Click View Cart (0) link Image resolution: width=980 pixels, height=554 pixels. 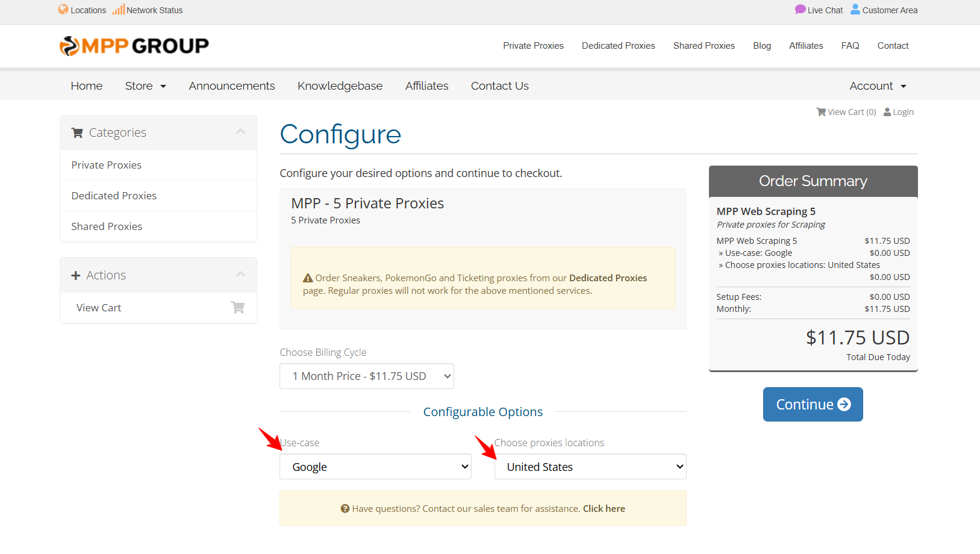[x=846, y=112]
